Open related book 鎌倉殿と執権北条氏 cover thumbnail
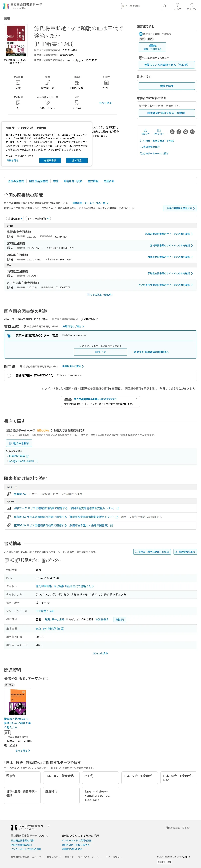Viewport: 201px width, 868px height. [17, 702]
